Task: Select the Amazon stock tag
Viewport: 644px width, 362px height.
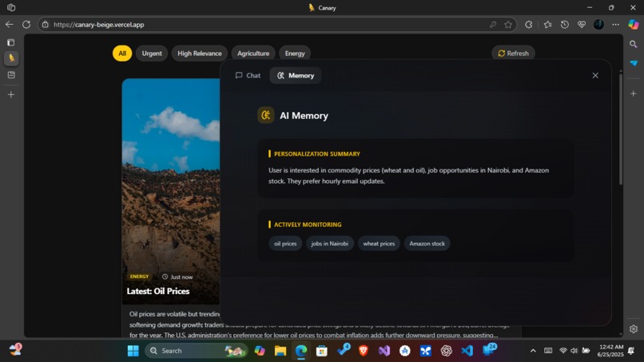Action: click(x=427, y=243)
